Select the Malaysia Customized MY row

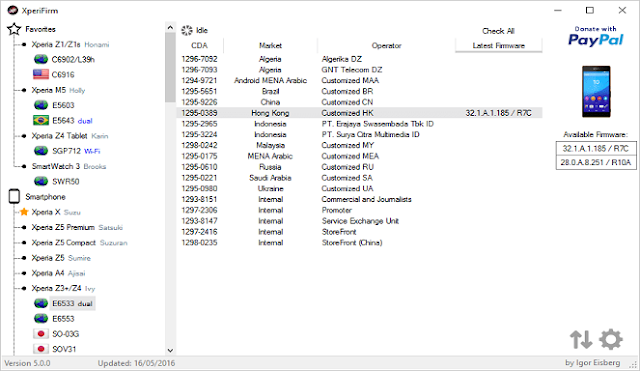pos(359,145)
